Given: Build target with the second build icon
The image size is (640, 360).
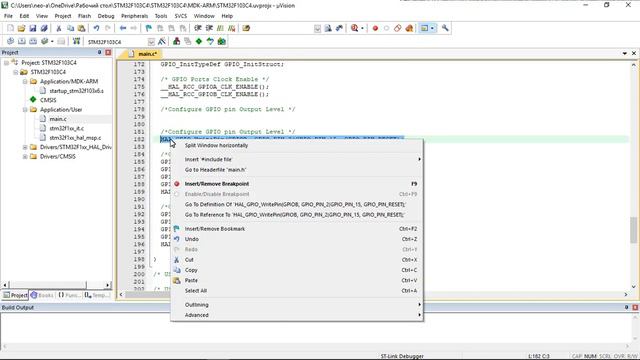Looking at the screenshot, I should (22, 41).
